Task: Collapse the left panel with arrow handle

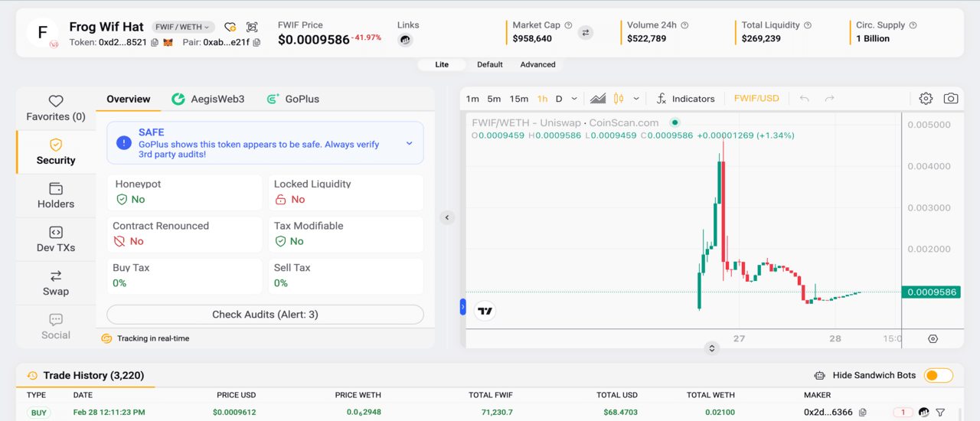Action: point(447,217)
